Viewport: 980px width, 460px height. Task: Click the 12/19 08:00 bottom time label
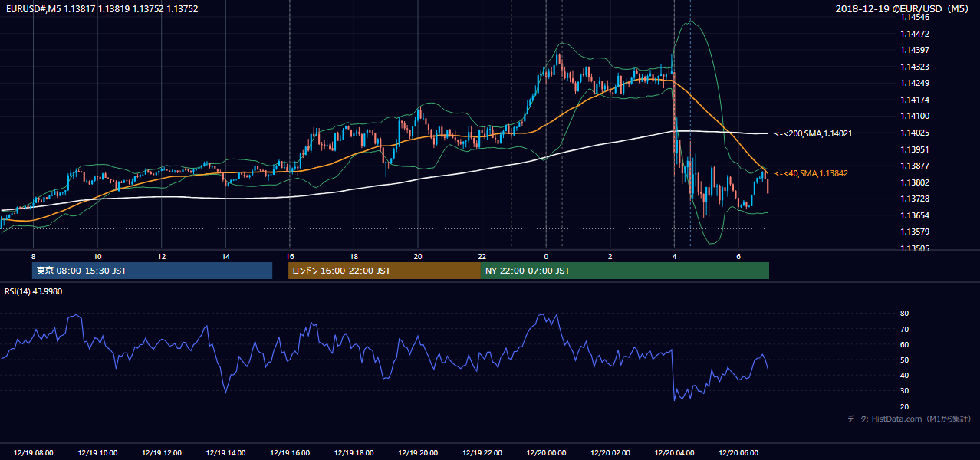[33, 453]
